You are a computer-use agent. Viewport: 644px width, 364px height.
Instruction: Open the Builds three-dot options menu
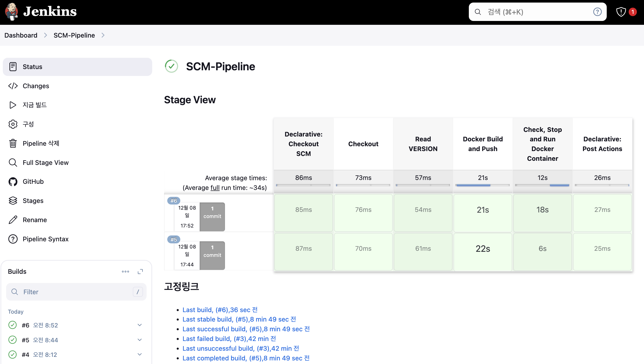[x=125, y=271]
